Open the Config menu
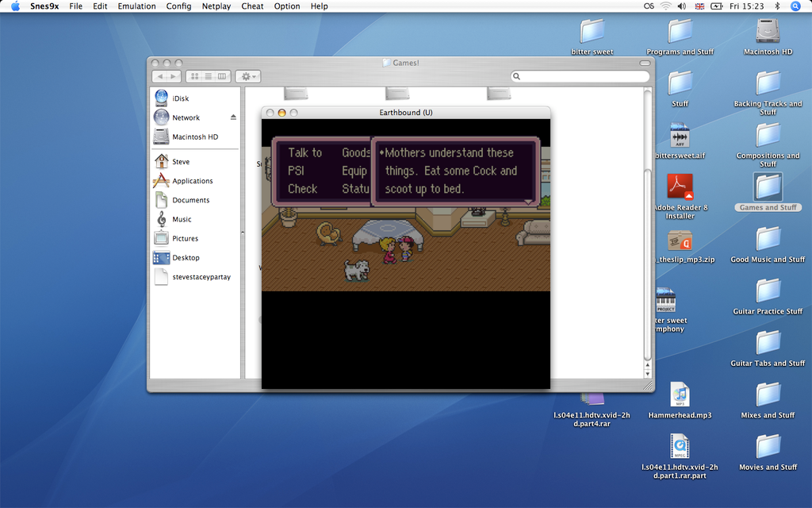The height and width of the screenshot is (508, 812). 178,6
